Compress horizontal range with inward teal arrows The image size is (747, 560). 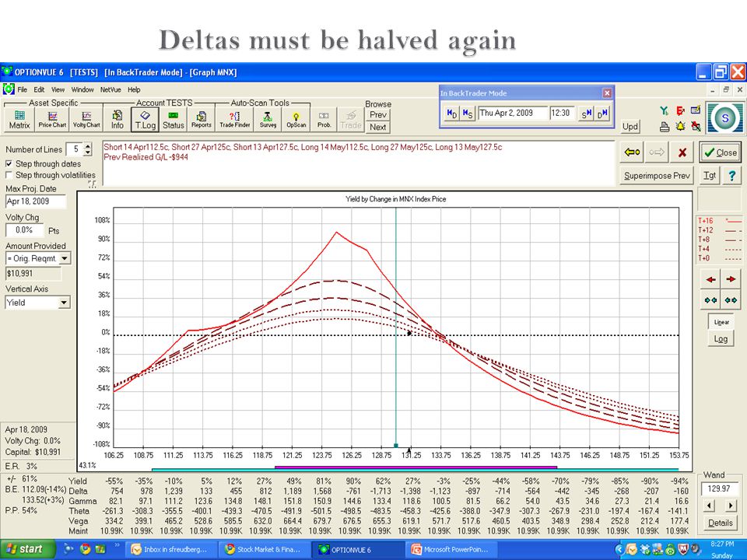[x=710, y=300]
